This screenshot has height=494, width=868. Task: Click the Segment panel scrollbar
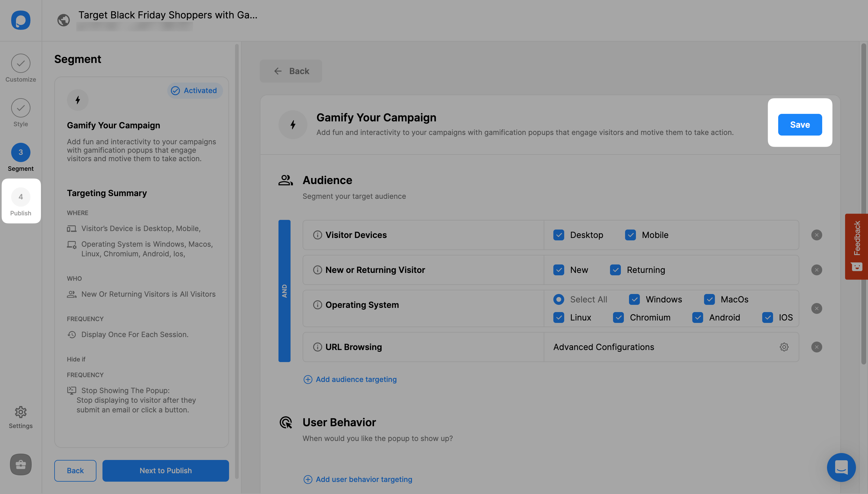coord(237,261)
